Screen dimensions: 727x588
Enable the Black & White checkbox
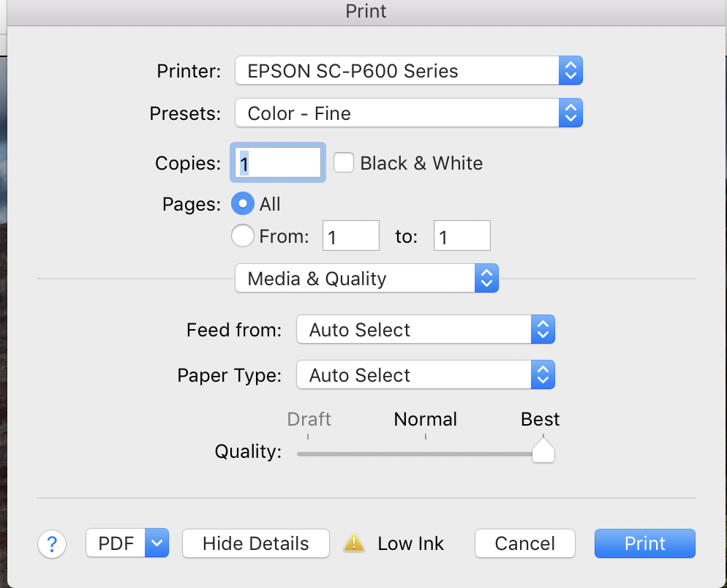point(344,162)
